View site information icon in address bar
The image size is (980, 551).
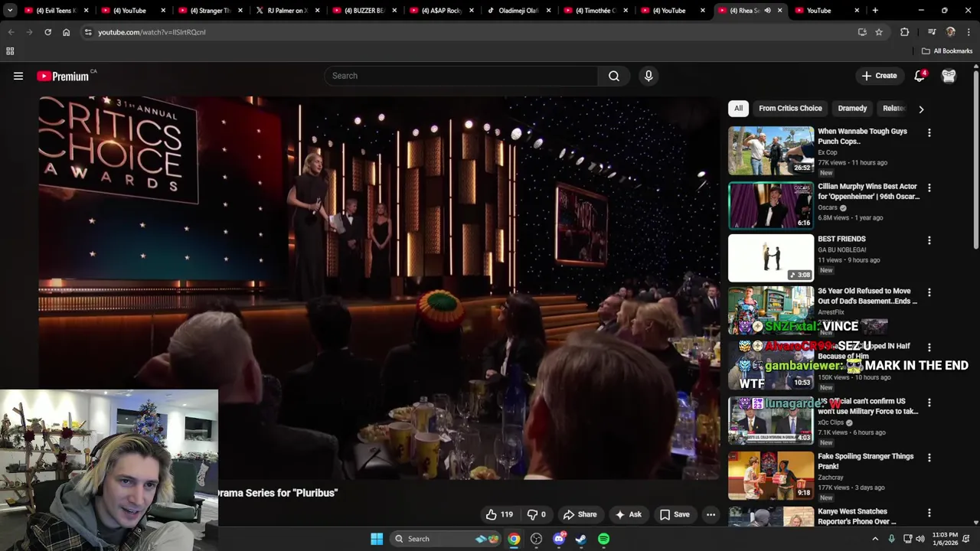point(88,32)
